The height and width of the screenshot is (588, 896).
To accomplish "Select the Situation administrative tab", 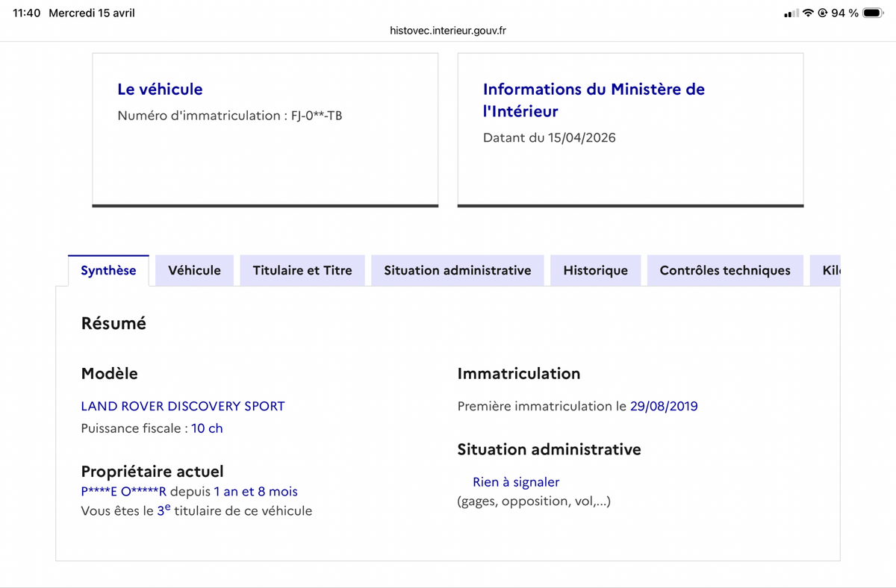I will point(458,270).
